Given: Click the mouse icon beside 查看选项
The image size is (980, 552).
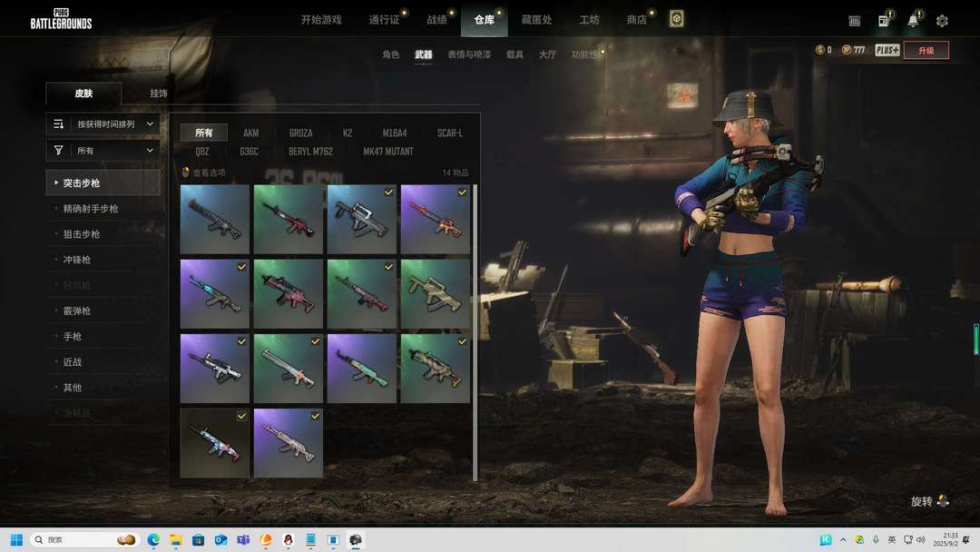Looking at the screenshot, I should coord(185,172).
